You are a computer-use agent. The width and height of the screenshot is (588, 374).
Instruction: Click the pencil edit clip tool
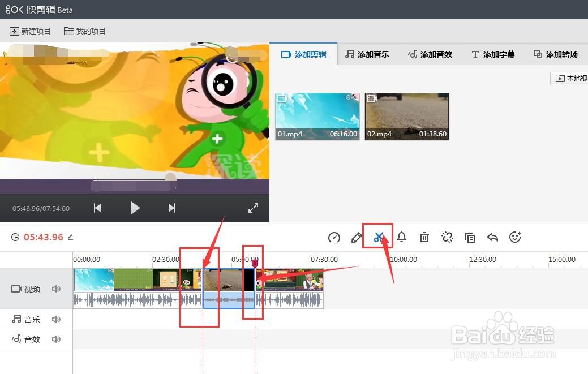[x=356, y=237]
